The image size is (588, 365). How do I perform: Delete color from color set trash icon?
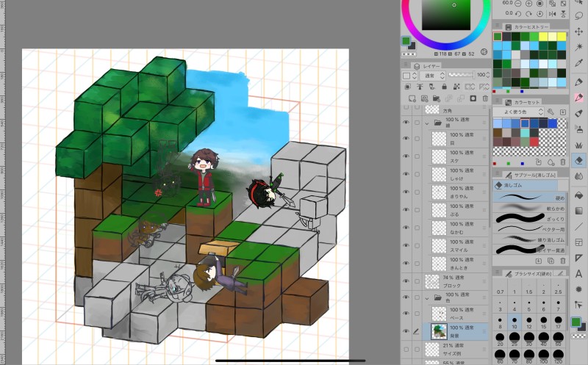(x=563, y=162)
